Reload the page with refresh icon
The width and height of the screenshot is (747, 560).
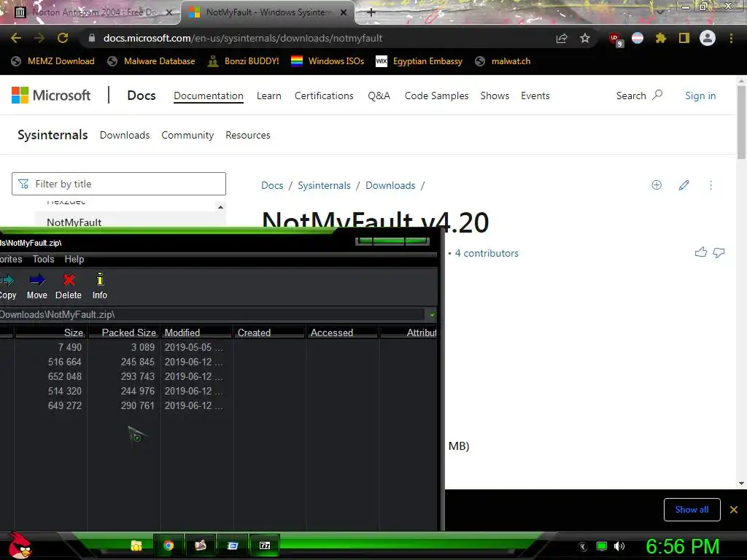pos(63,38)
